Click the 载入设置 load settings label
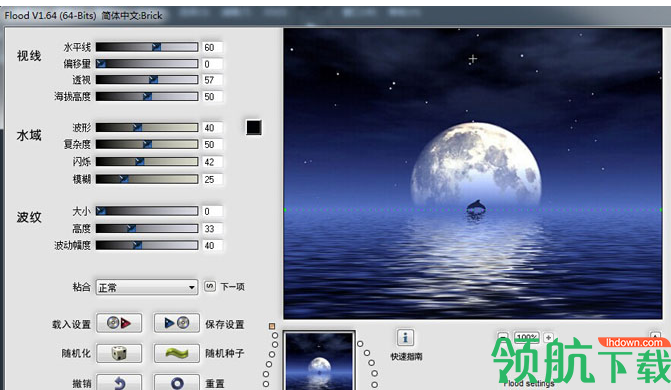671x390 pixels. [71, 325]
